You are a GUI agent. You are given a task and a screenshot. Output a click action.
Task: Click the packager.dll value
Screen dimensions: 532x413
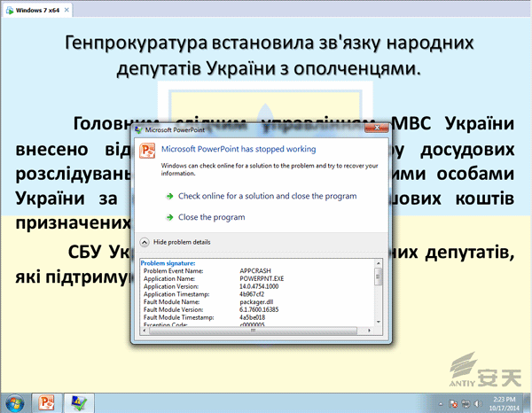(x=256, y=302)
